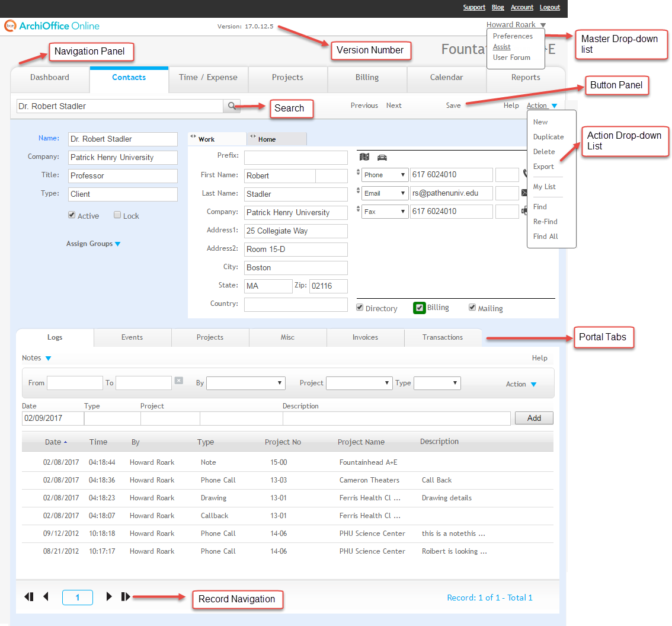
Task: Choose Delete from the Action menu
Action: (544, 152)
